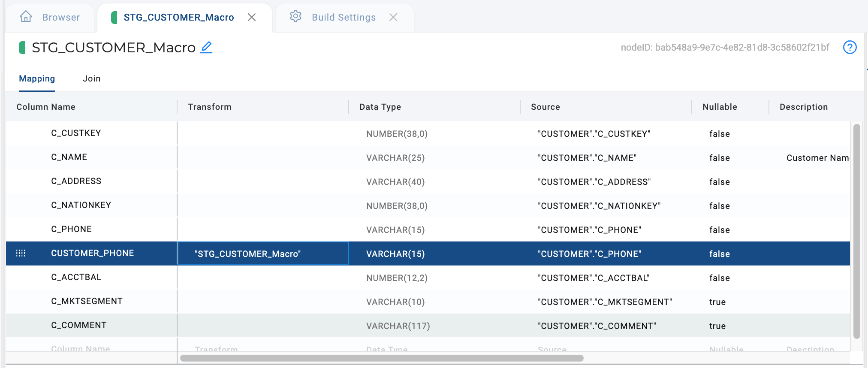Click the Transform field of CUSTOMER_PHONE
Image resolution: width=868 pixels, height=368 pixels.
click(263, 253)
